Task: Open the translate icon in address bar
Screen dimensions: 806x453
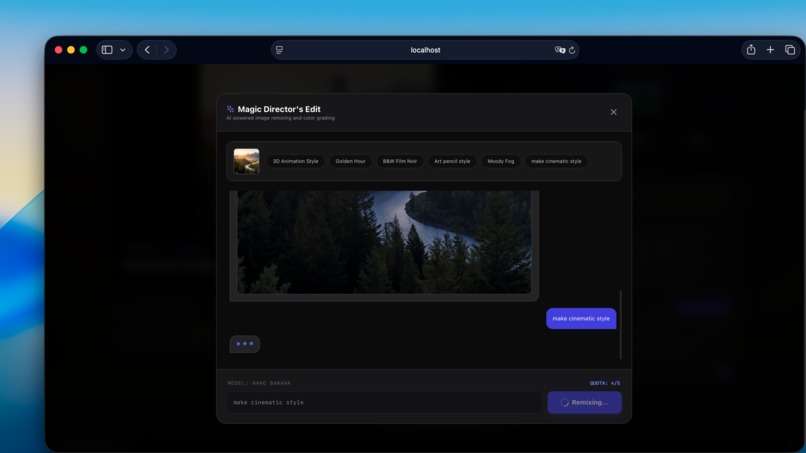Action: 560,50
